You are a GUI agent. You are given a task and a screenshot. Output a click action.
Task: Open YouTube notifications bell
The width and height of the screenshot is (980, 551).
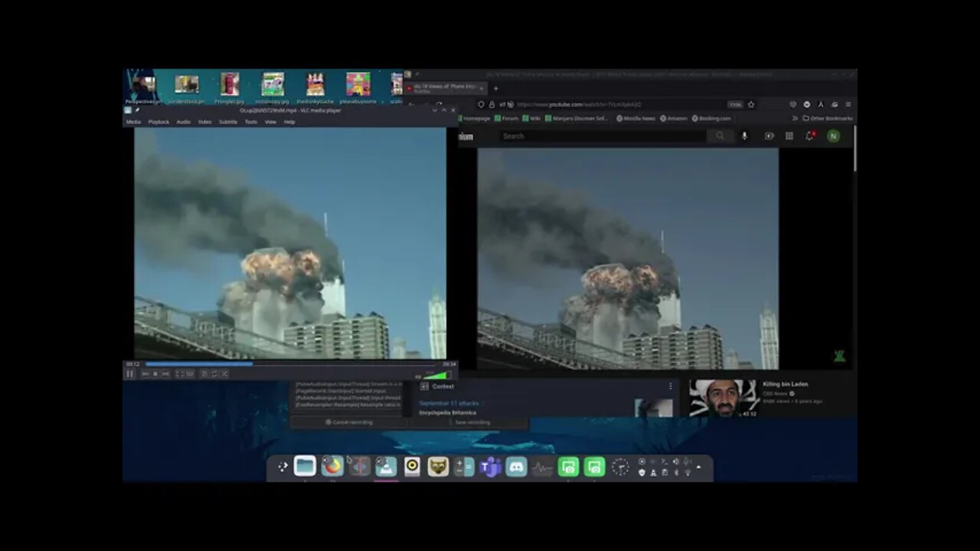[809, 136]
